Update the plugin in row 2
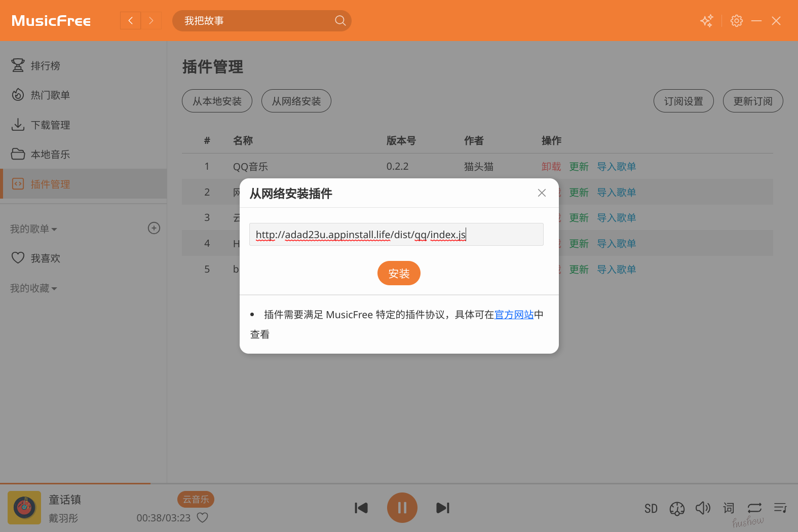This screenshot has width=798, height=532. click(x=579, y=193)
